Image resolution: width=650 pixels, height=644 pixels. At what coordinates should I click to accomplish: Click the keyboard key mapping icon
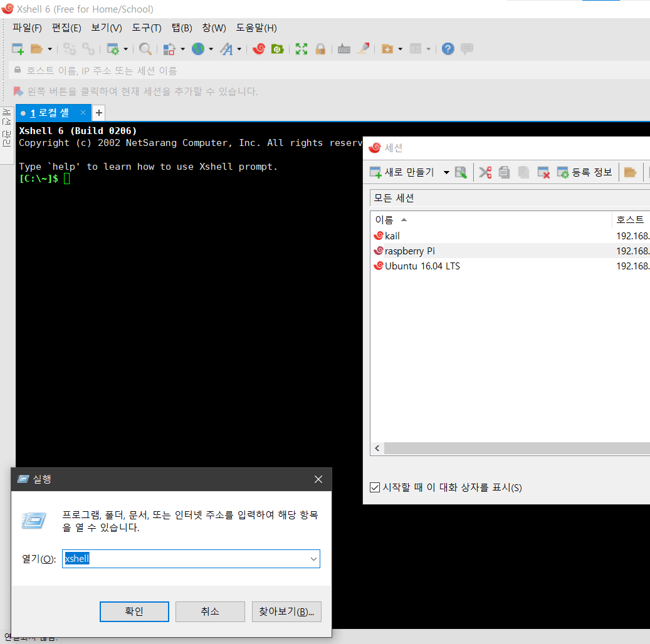(x=344, y=49)
